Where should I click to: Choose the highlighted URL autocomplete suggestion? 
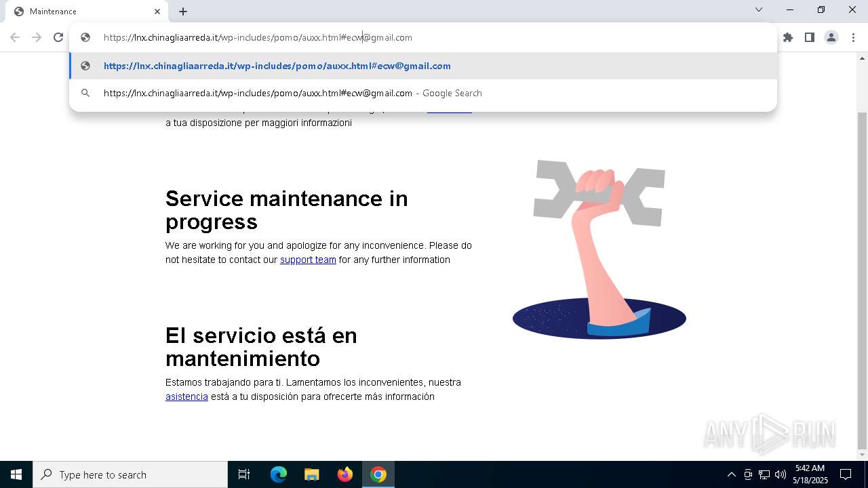tap(423, 66)
